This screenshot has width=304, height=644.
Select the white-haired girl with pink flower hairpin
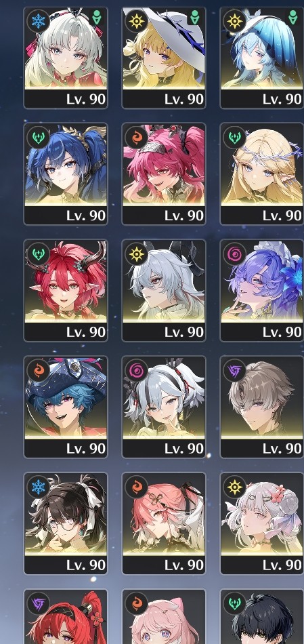tap(262, 524)
